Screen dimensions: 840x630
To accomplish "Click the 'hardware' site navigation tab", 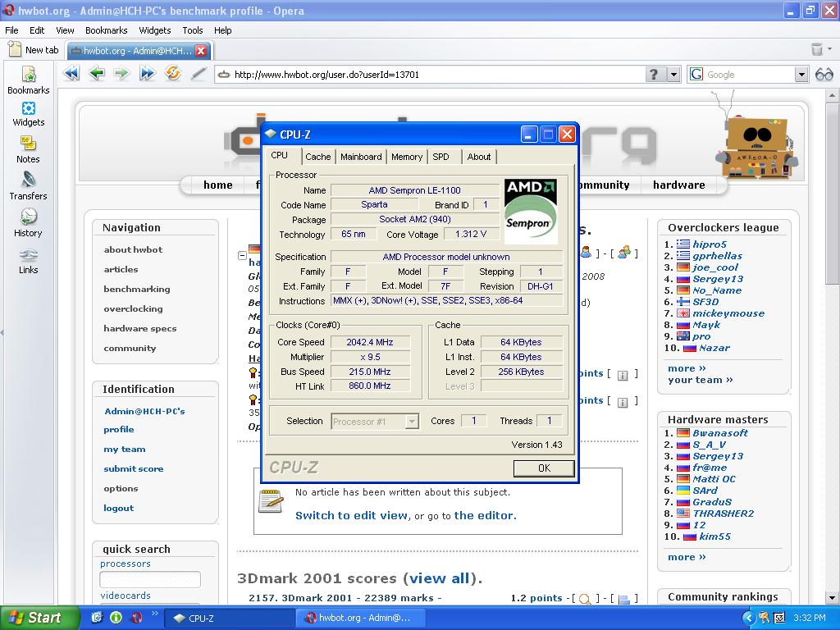I will tap(678, 185).
